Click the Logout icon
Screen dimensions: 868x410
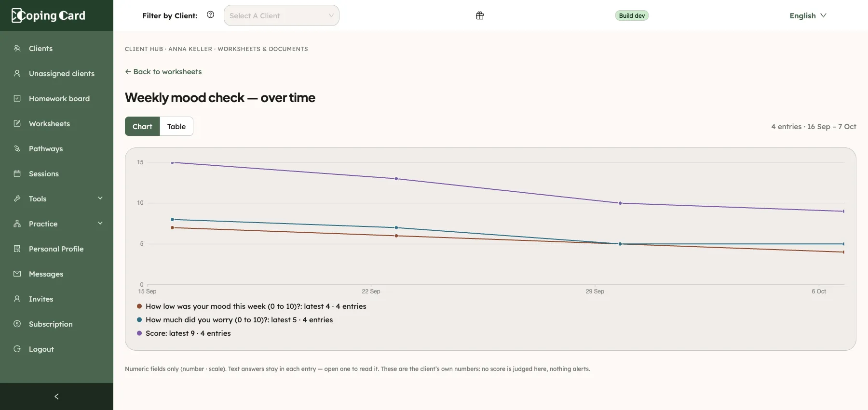click(x=17, y=349)
